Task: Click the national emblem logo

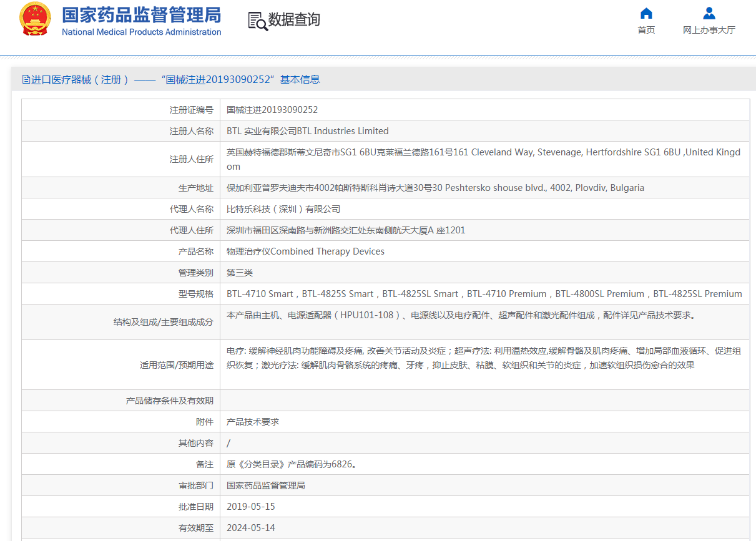Action: (36, 19)
